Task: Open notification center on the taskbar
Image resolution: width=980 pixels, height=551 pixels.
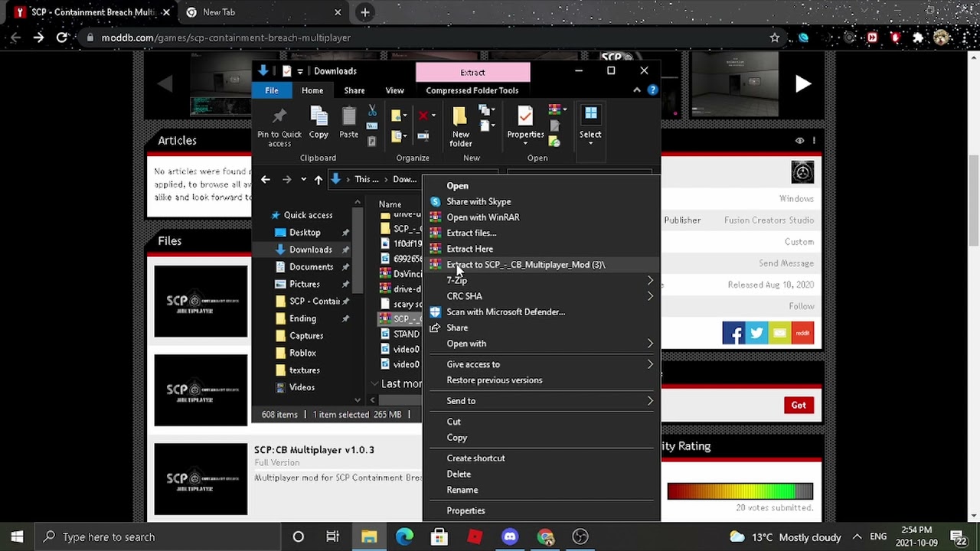Action: (x=958, y=536)
